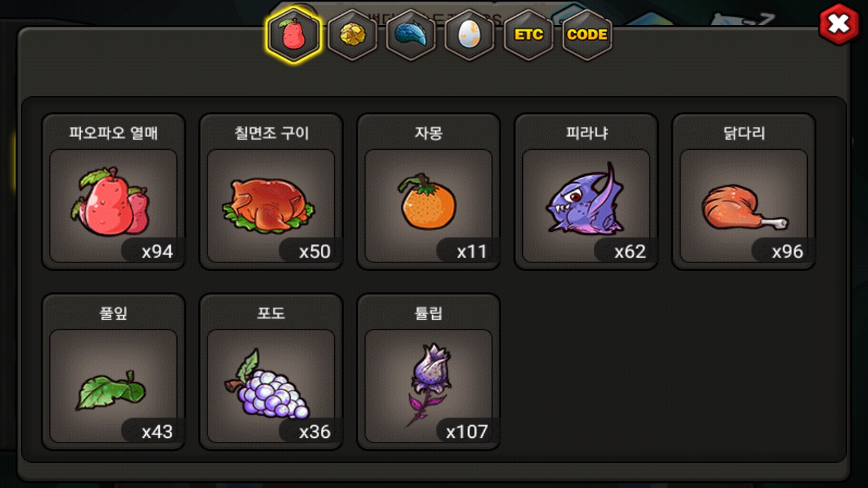Image resolution: width=868 pixels, height=488 pixels.
Task: Switch to the ETC tab
Action: tap(528, 35)
